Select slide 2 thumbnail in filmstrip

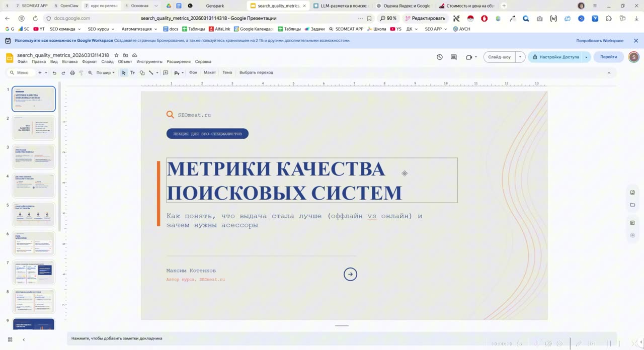34,128
